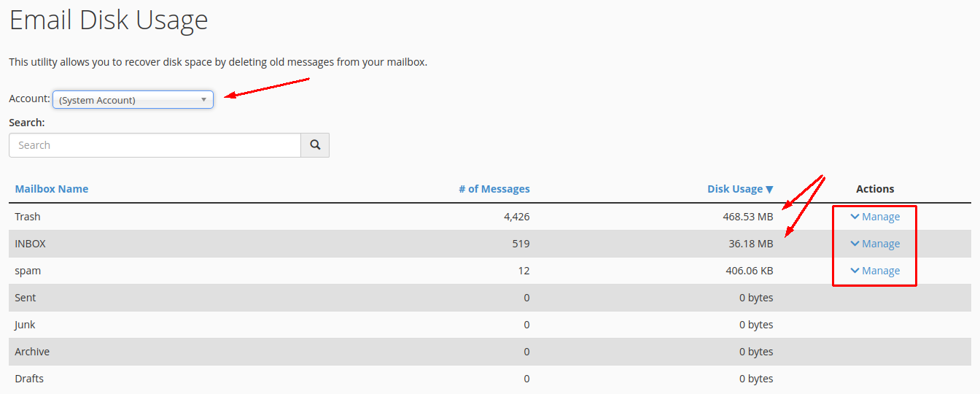
Task: Select the Junk mailbox row name
Action: pyautogui.click(x=25, y=325)
